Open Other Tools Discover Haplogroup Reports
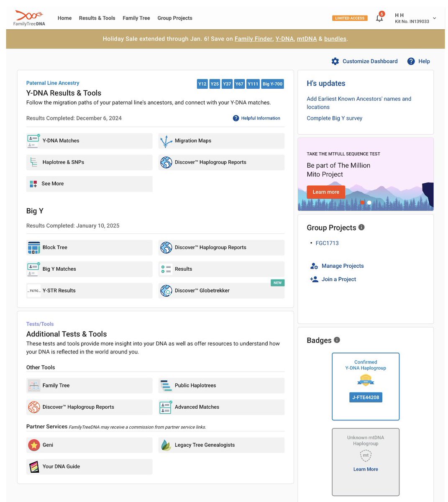This screenshot has width=448, height=502. [x=90, y=407]
